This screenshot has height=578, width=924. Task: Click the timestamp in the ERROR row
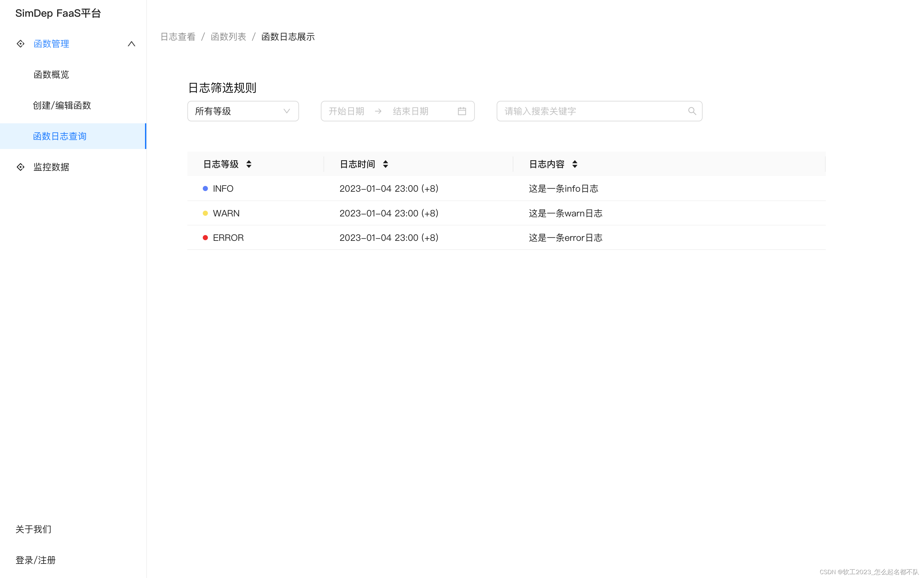389,238
